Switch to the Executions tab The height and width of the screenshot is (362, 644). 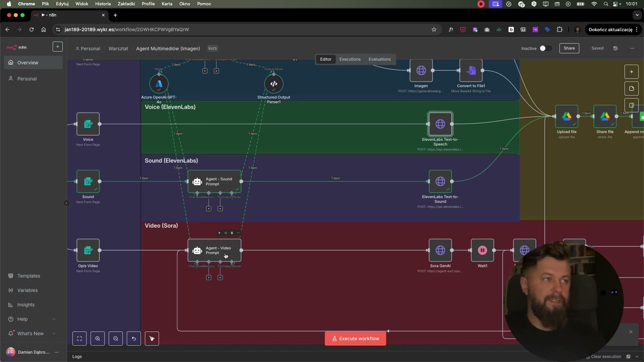tap(350, 59)
